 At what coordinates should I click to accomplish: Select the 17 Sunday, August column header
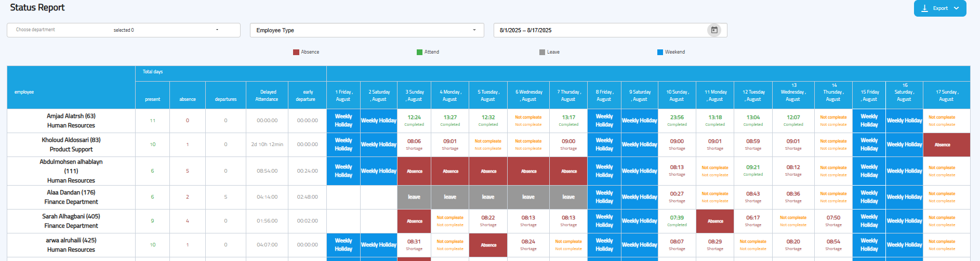click(947, 95)
